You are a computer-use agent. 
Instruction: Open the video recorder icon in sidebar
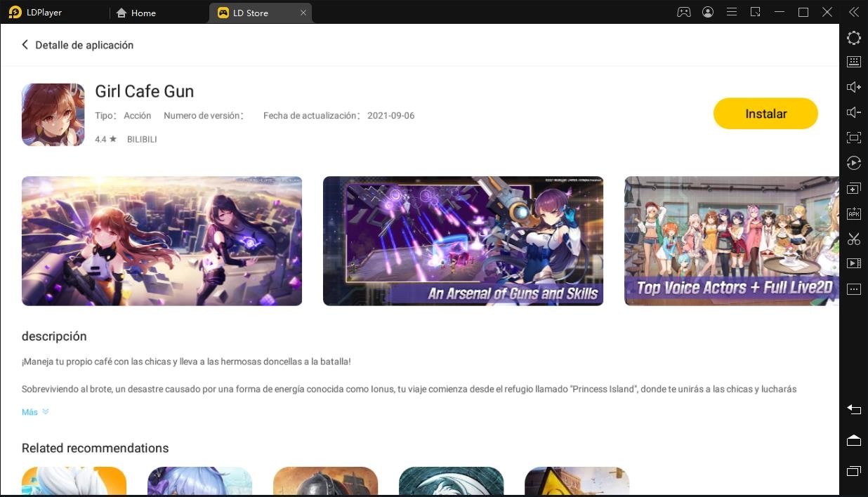[853, 263]
